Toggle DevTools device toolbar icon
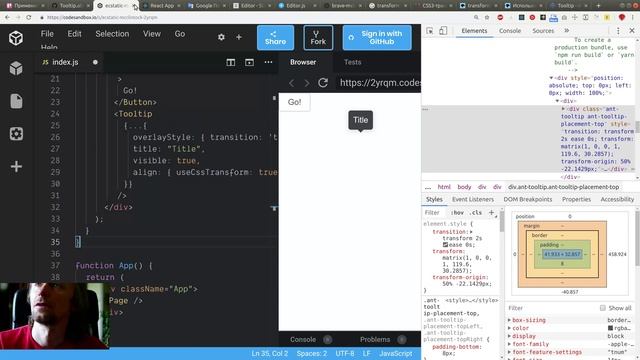The width and height of the screenshot is (640, 360). click(443, 31)
